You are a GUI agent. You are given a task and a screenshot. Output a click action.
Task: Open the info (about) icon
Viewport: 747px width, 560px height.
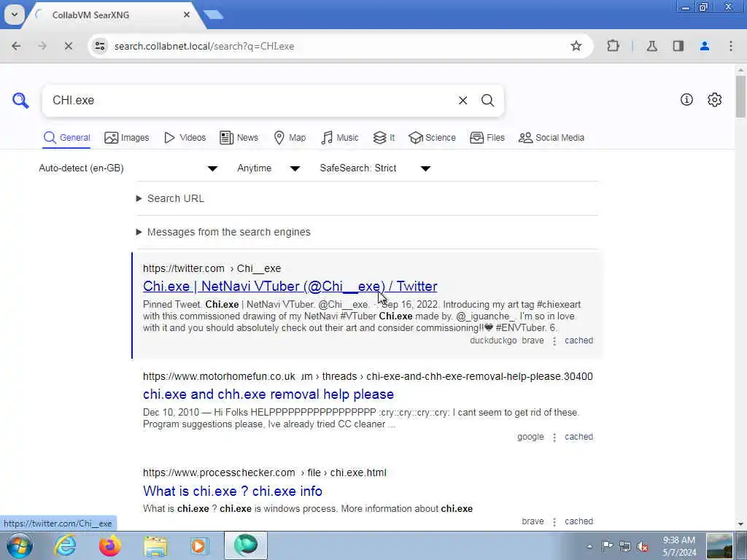tap(686, 99)
